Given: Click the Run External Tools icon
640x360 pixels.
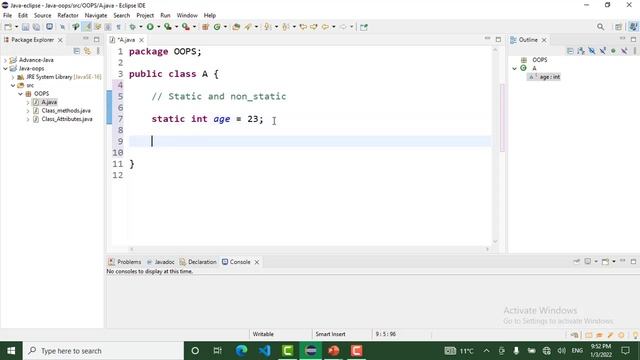Looking at the screenshot, I should (x=186, y=27).
